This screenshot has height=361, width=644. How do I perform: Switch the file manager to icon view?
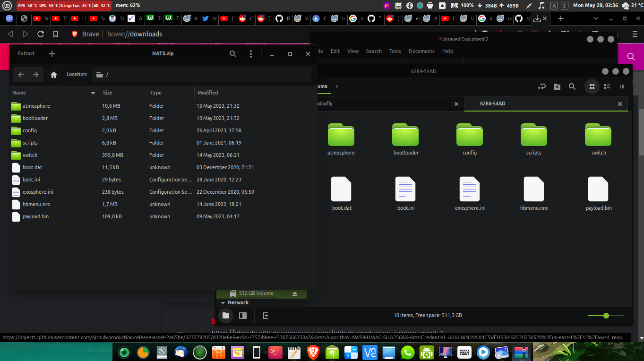(592, 86)
